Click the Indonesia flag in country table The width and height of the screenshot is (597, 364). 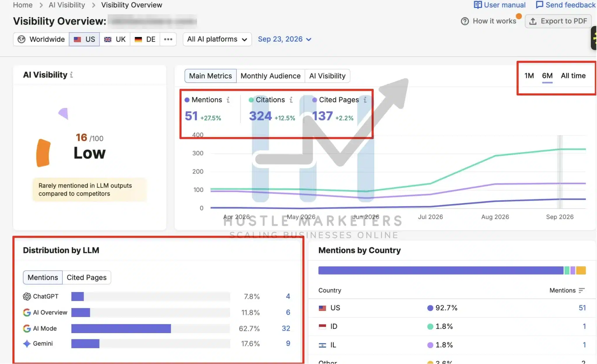click(322, 326)
